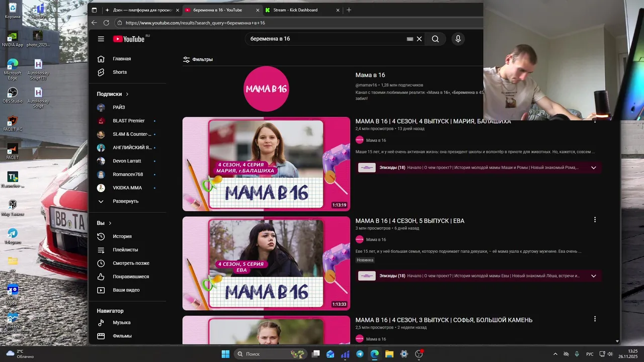
Task: Open МАМА В 16 4 ВЫПУСК МАРИЯ title
Action: 433,122
